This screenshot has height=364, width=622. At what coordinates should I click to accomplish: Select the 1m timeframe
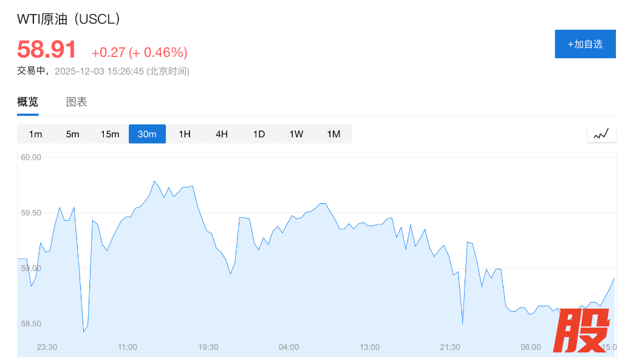tap(35, 134)
